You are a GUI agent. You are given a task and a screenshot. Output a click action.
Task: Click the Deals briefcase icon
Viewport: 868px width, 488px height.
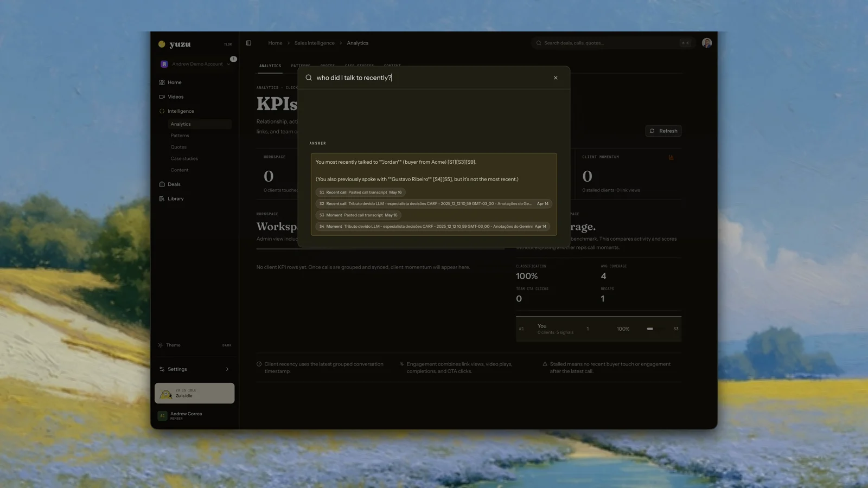tap(162, 184)
